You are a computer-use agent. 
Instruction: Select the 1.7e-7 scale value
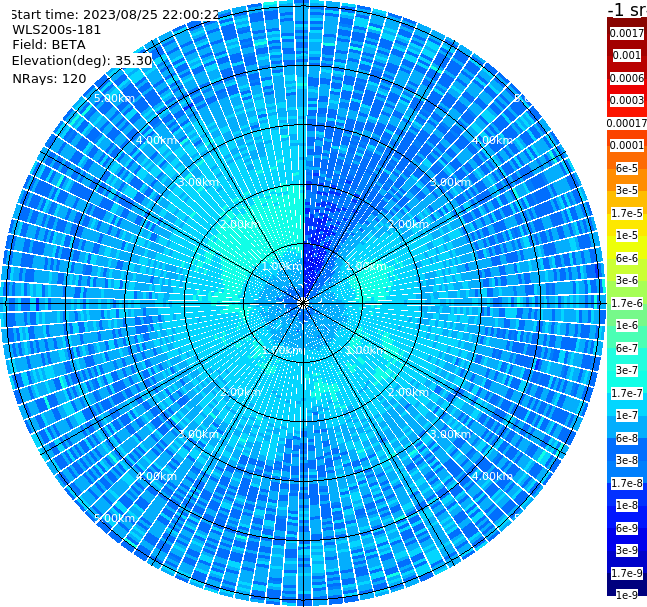coord(627,393)
